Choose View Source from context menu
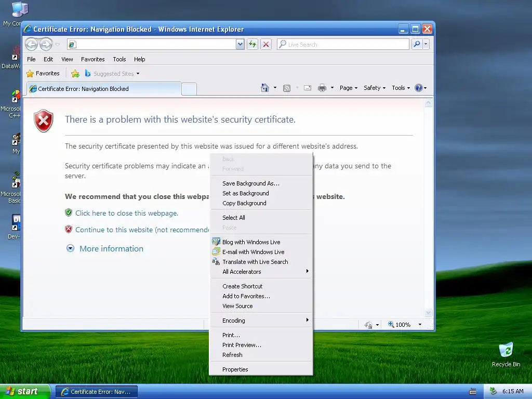This screenshot has width=532, height=399. (x=261, y=305)
